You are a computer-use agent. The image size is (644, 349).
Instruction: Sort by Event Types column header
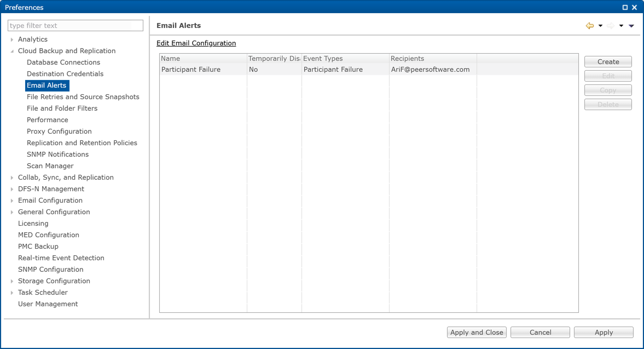click(345, 59)
